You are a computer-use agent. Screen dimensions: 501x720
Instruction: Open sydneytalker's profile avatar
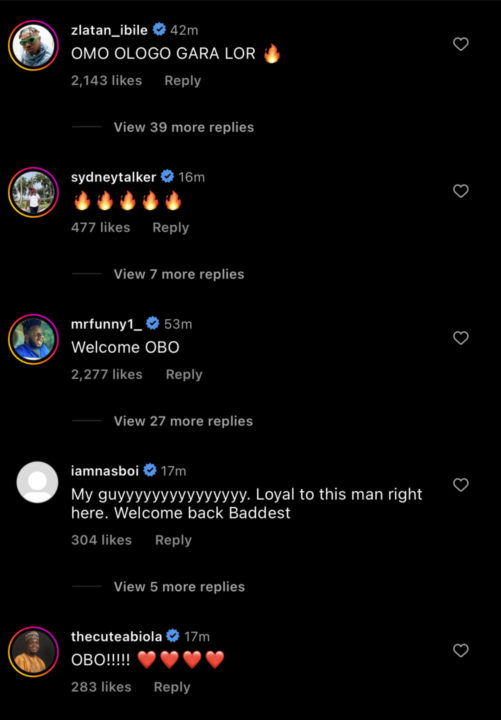tap(33, 192)
